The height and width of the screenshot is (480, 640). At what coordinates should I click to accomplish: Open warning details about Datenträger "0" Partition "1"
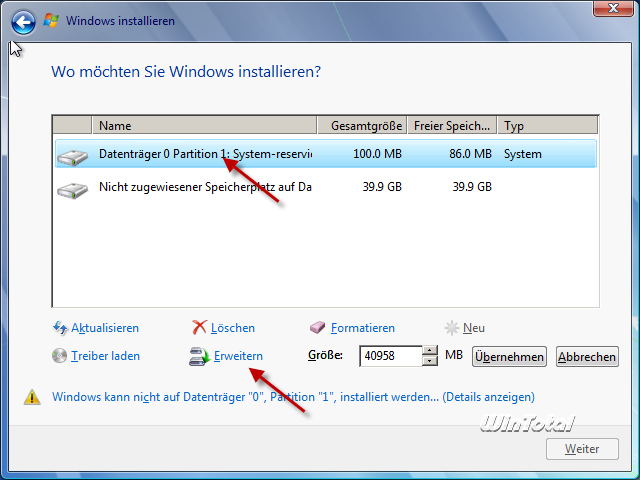[x=293, y=397]
